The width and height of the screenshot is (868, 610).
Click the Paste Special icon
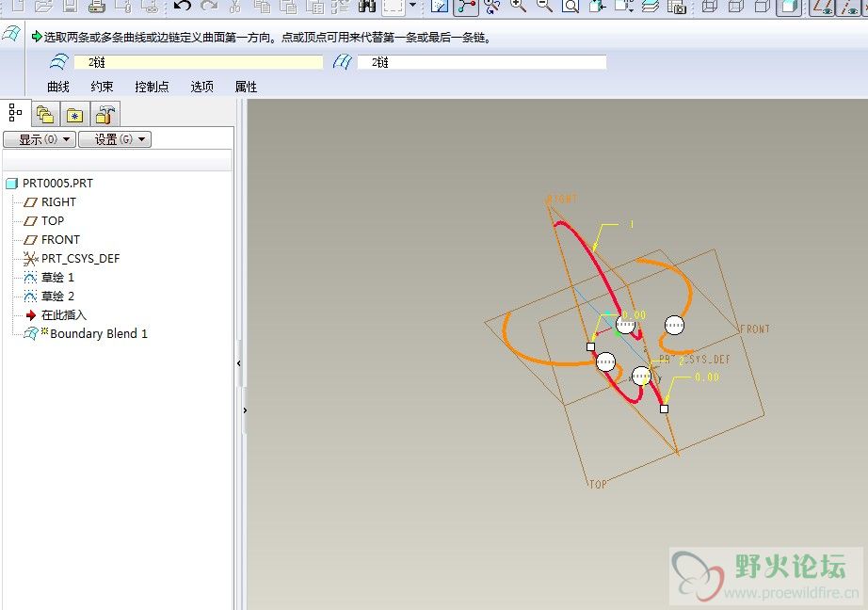click(315, 6)
